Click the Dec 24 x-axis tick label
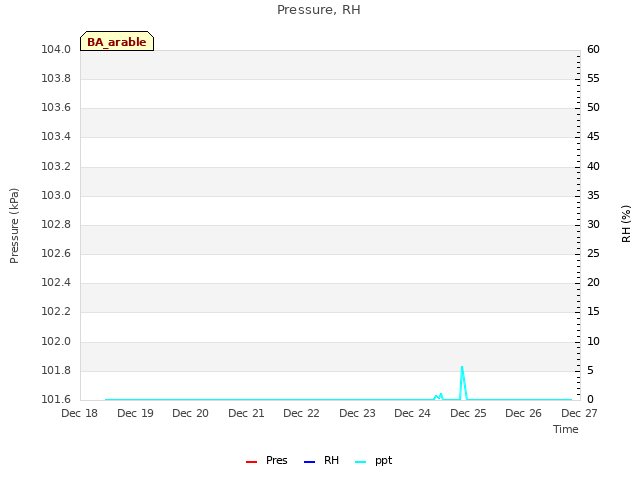The image size is (640, 480). point(413,413)
